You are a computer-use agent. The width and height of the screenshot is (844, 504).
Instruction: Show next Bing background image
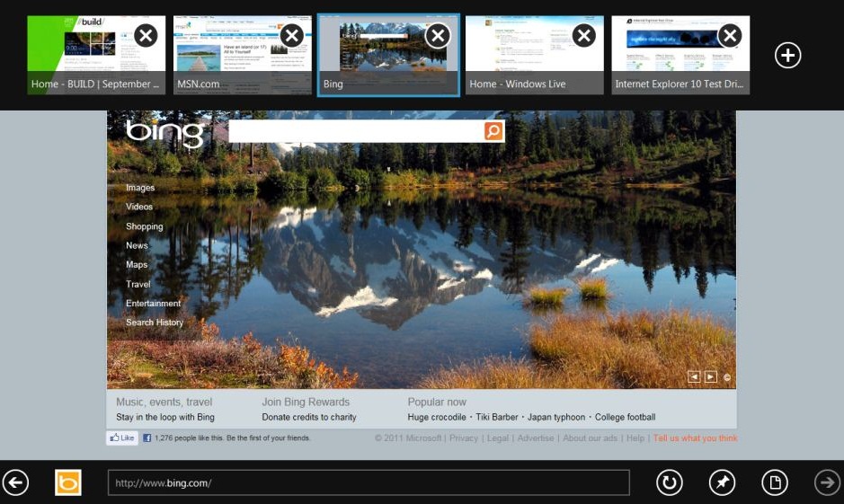click(x=710, y=377)
